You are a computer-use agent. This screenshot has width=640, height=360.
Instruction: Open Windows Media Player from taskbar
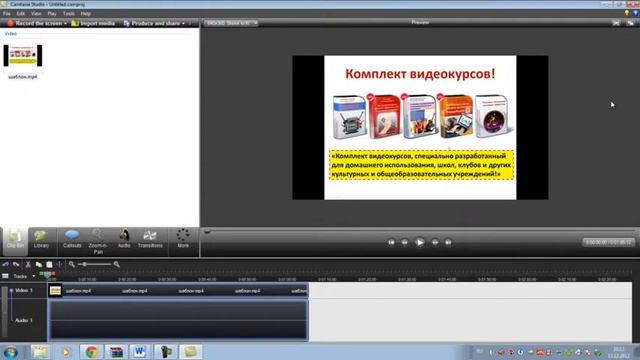click(65, 352)
